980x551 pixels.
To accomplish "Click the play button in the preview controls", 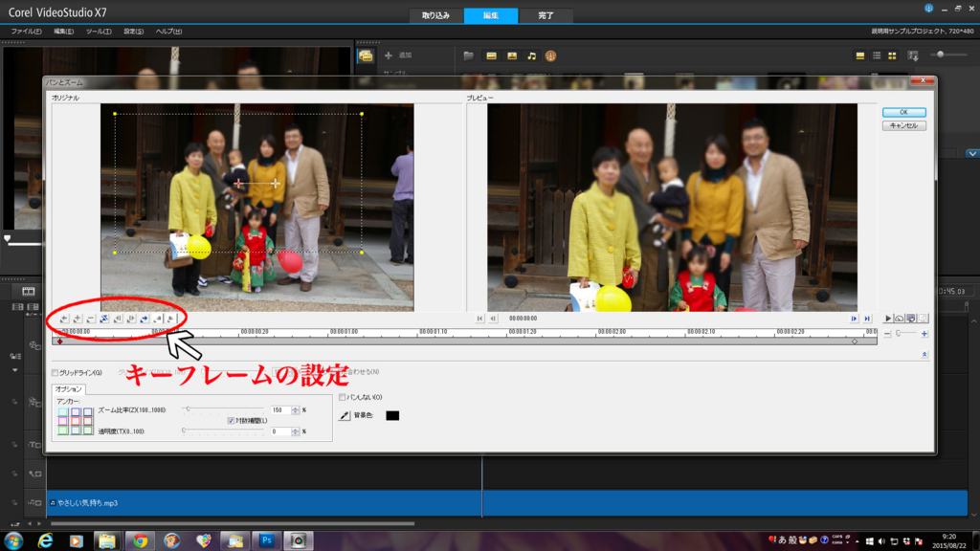I will 888,319.
